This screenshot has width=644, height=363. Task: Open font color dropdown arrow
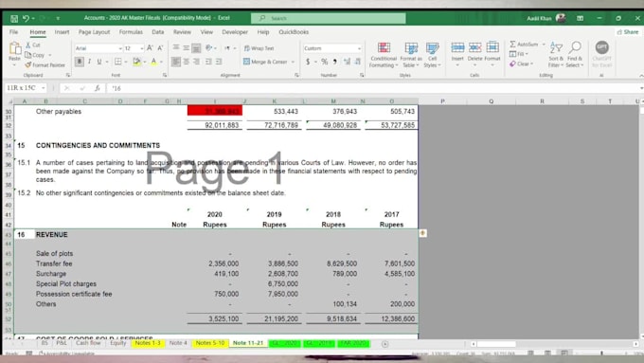click(x=161, y=62)
